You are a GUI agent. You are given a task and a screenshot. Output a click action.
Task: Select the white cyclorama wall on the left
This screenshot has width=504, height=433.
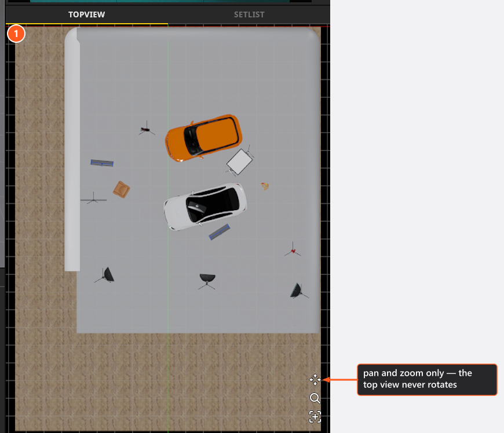72,149
